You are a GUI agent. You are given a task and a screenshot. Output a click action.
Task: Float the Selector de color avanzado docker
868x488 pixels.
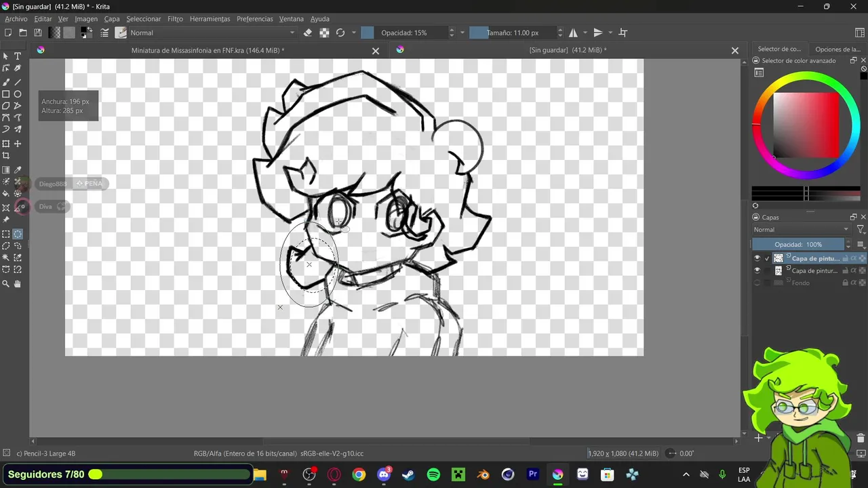[x=853, y=60]
